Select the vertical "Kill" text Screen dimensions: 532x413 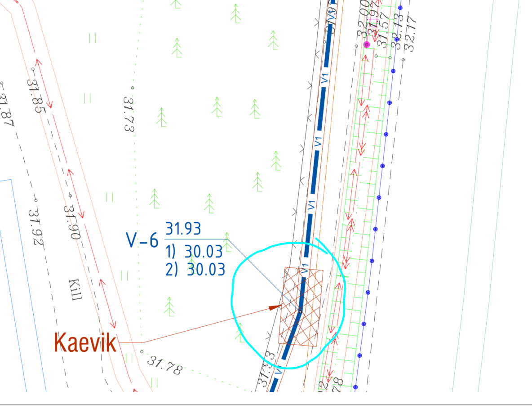[x=75, y=290]
